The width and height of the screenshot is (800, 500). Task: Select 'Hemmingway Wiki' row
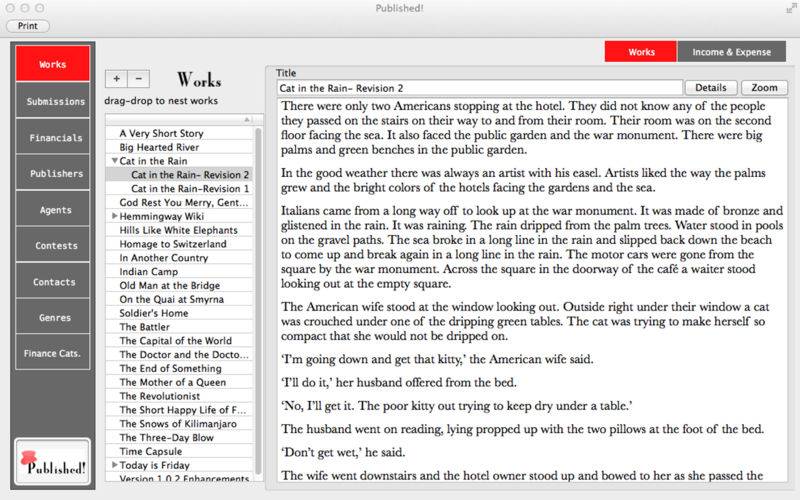pos(179,216)
